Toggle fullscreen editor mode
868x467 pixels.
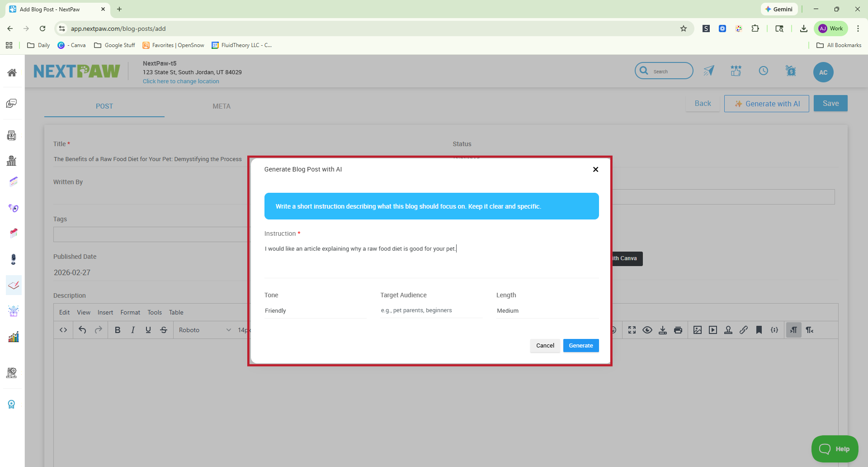(x=632, y=330)
